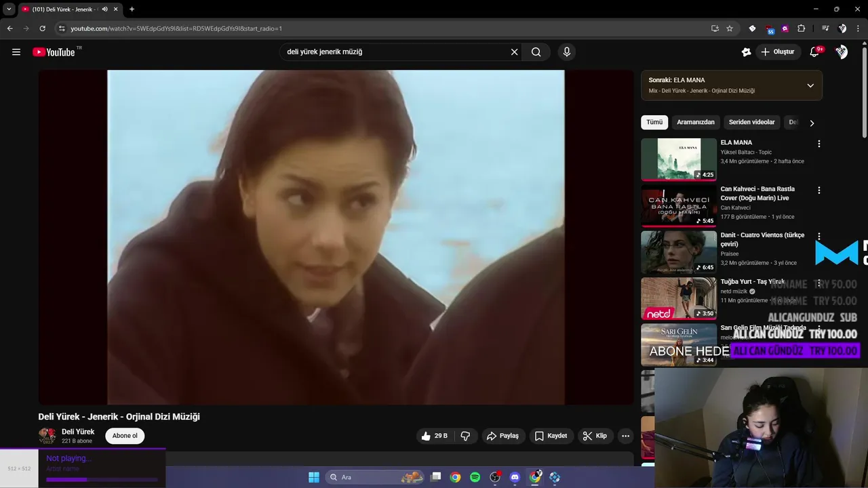
Task: Open the YouTube guide hamburger menu
Action: pyautogui.click(x=16, y=52)
